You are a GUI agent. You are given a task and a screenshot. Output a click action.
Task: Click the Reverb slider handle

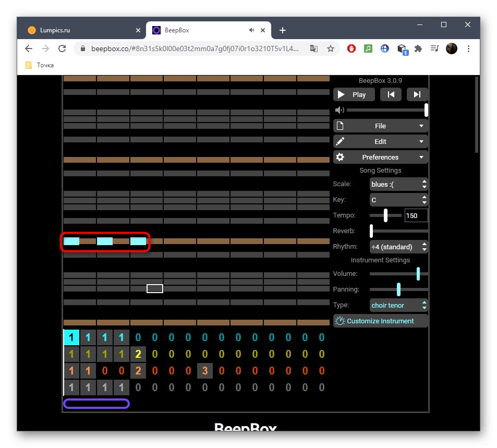click(371, 231)
